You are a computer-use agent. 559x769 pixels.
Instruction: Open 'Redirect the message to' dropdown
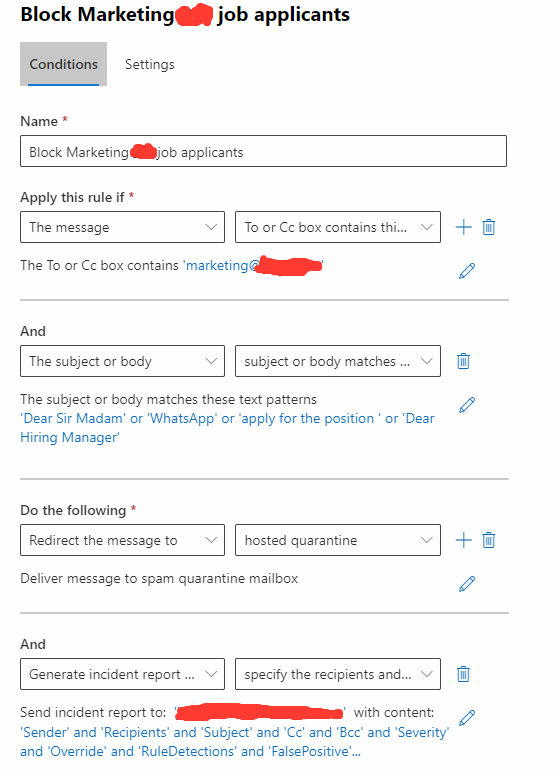click(123, 540)
